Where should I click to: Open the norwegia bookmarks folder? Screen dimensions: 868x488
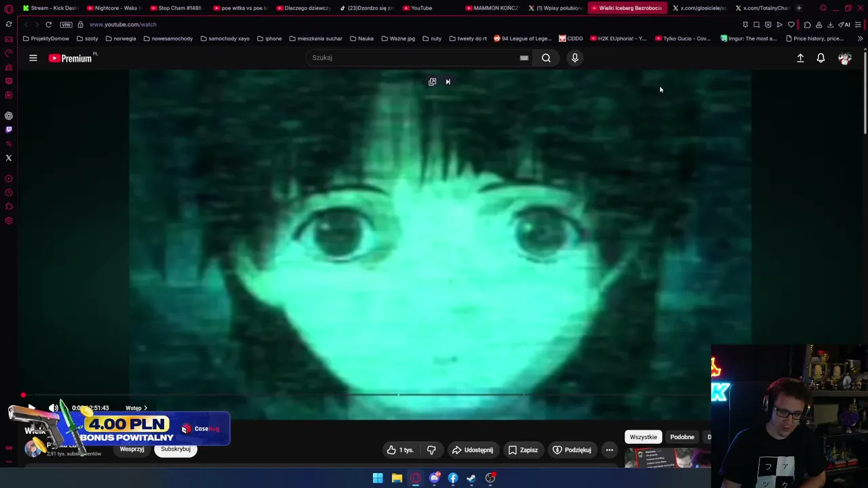[121, 39]
